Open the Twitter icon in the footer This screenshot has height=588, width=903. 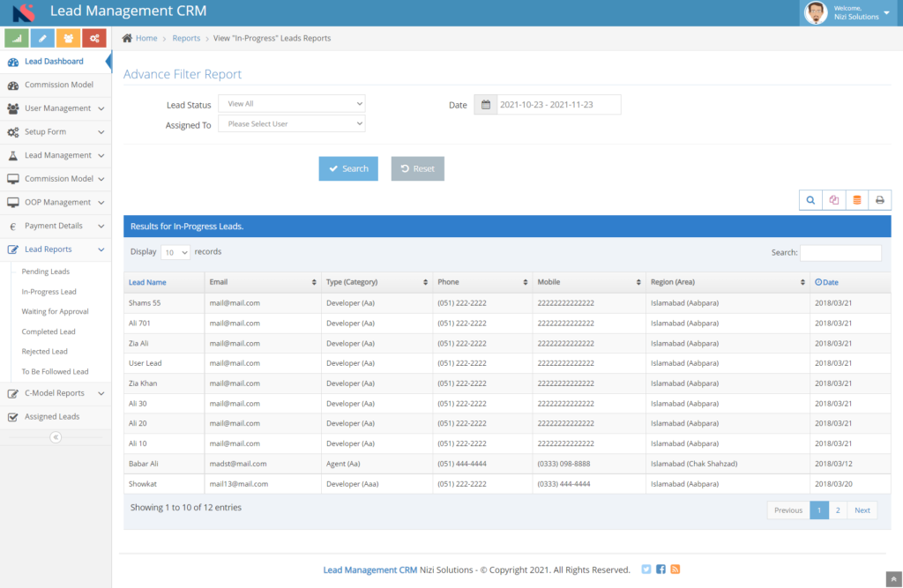tap(646, 569)
